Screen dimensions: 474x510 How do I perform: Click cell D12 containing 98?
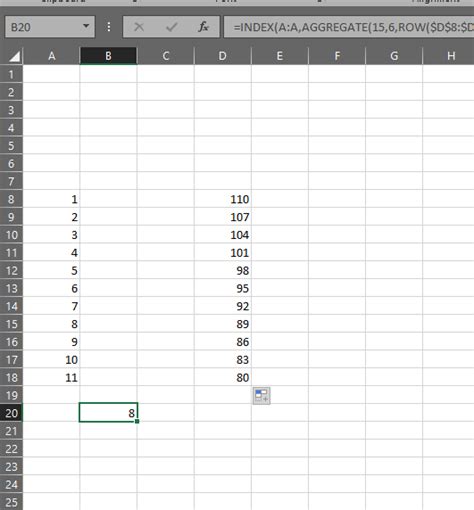pyautogui.click(x=223, y=271)
